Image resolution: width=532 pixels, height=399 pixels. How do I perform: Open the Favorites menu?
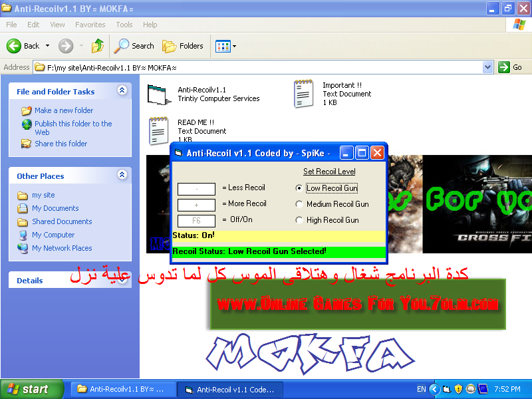[x=90, y=25]
